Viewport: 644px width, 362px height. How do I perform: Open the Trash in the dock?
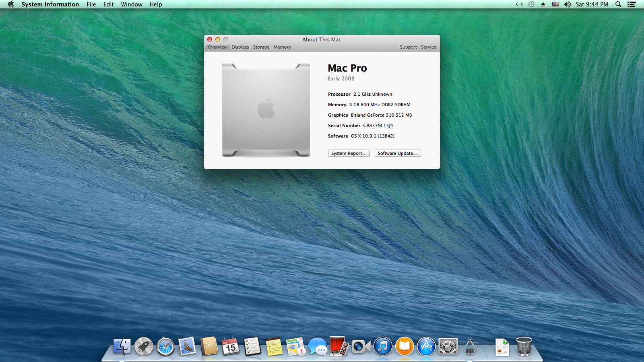coord(524,346)
